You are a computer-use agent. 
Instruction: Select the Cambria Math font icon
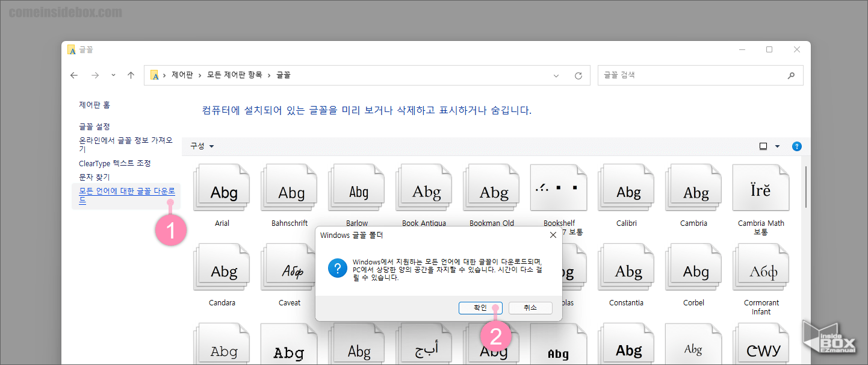pyautogui.click(x=761, y=188)
